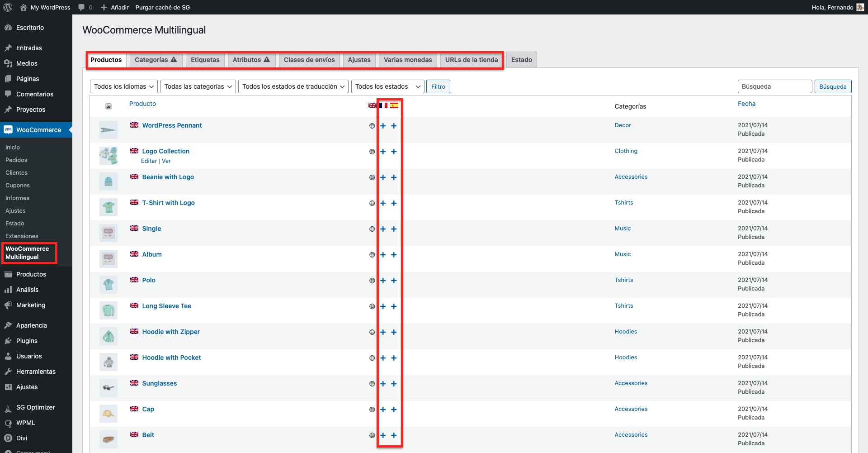The height and width of the screenshot is (453, 868).
Task: Click globe icon for Polo product
Action: [372, 281]
